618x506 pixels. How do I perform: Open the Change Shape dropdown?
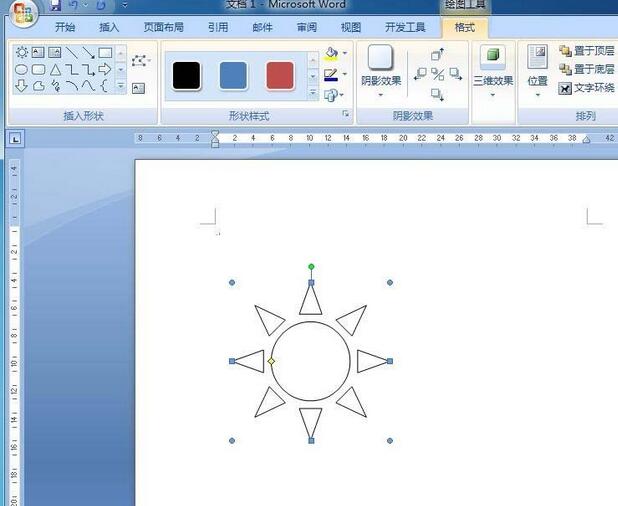(334, 95)
